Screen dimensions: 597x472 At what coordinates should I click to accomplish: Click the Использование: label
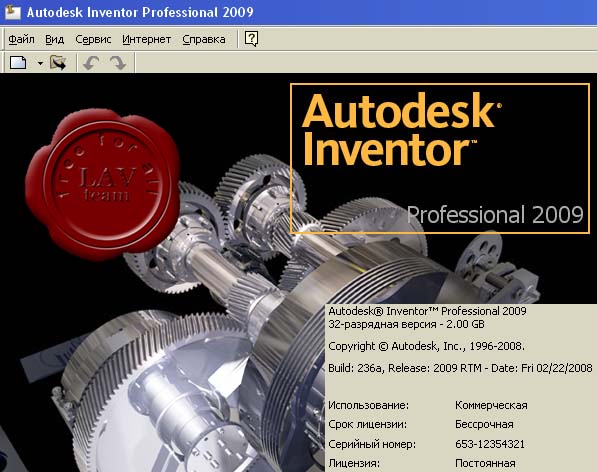click(x=368, y=405)
